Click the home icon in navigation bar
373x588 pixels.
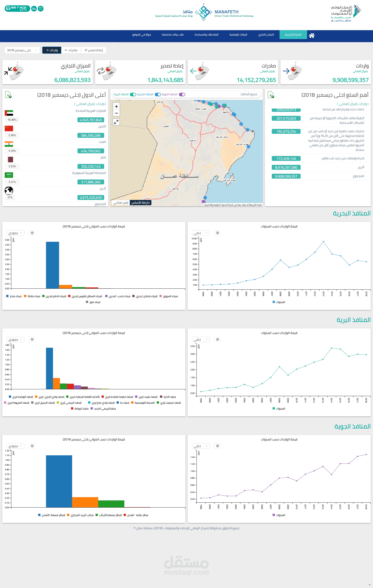pos(311,35)
